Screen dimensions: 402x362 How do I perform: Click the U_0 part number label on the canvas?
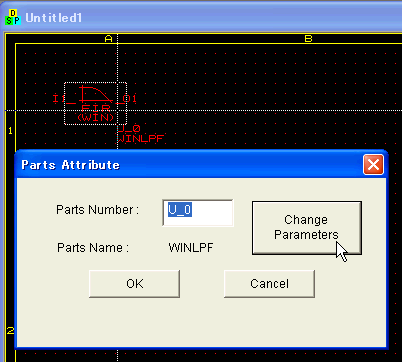pos(129,128)
